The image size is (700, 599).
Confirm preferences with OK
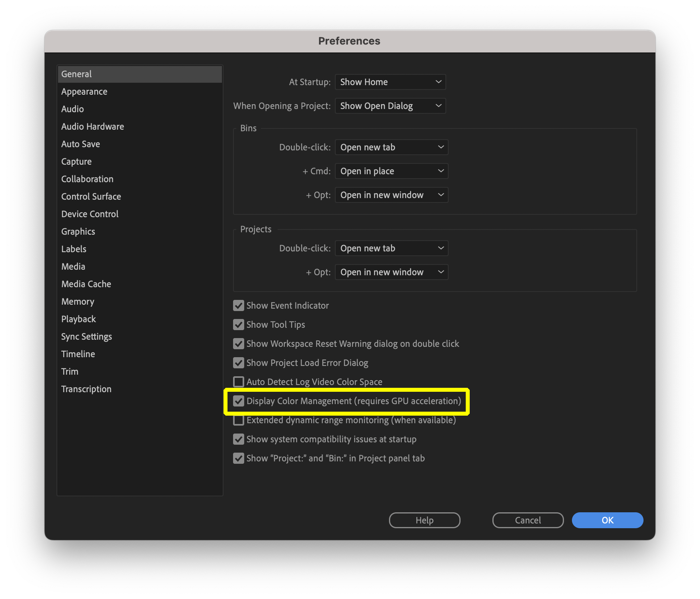pyautogui.click(x=607, y=520)
